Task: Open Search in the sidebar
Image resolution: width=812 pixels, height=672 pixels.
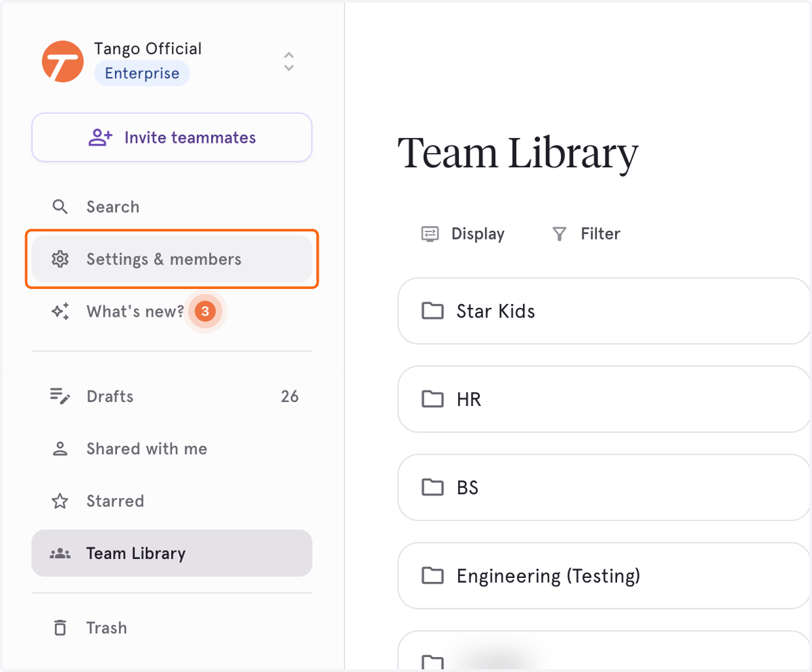Action: 172,207
